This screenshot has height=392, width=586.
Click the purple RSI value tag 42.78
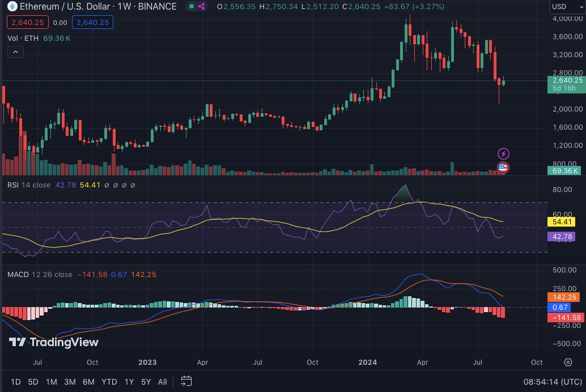(x=562, y=237)
